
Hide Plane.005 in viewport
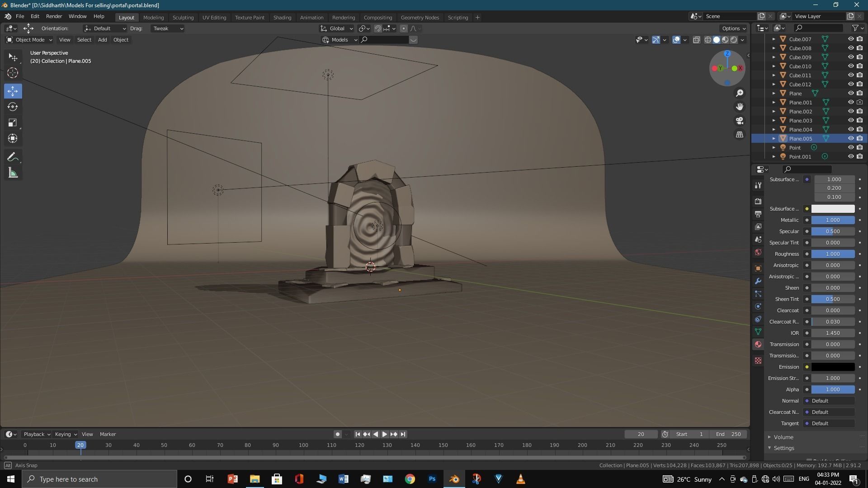click(x=850, y=139)
